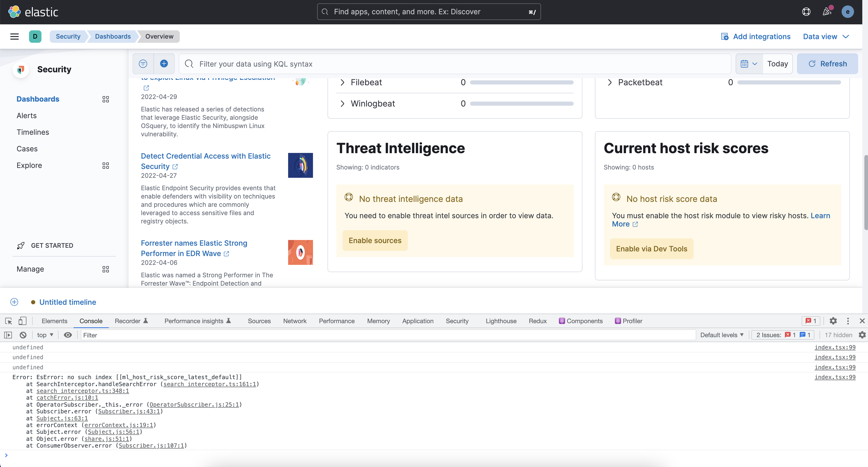Select Alerts in the Security sidebar
Viewport: 868px width, 467px height.
(x=27, y=116)
